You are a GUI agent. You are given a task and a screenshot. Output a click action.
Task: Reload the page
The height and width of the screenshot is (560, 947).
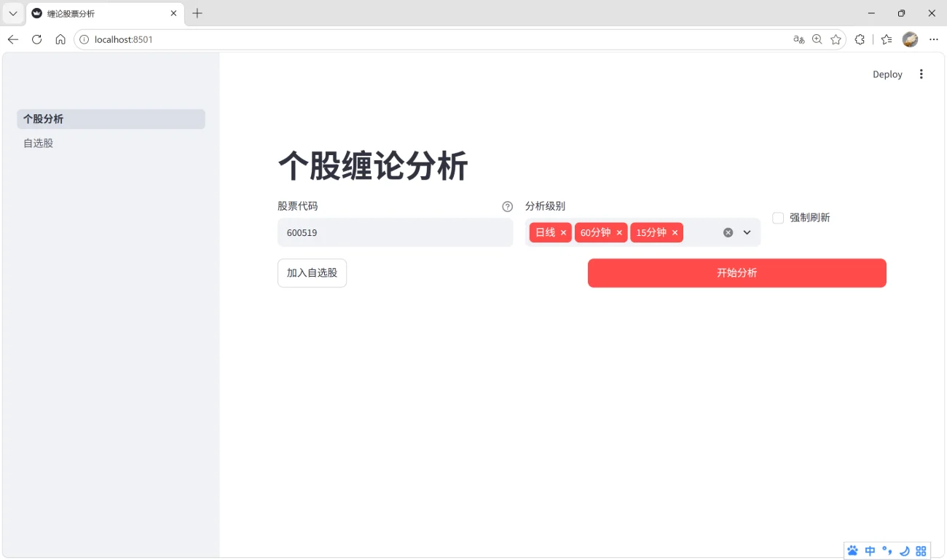tap(36, 39)
